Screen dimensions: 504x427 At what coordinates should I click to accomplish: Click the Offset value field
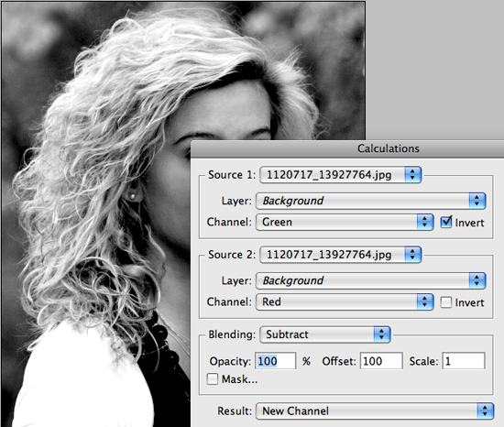[381, 361]
